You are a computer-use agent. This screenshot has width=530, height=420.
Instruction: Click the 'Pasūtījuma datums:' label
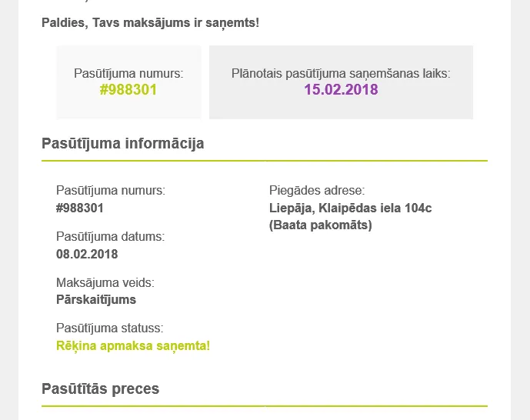pyautogui.click(x=111, y=237)
